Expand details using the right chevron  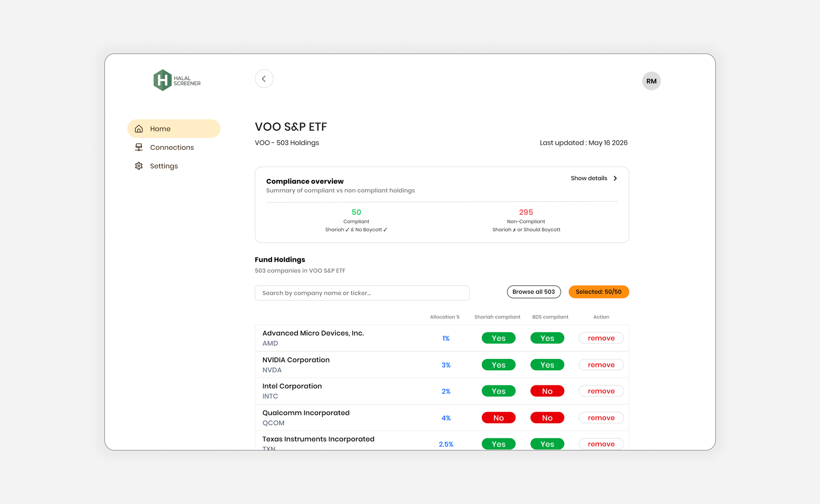[615, 178]
